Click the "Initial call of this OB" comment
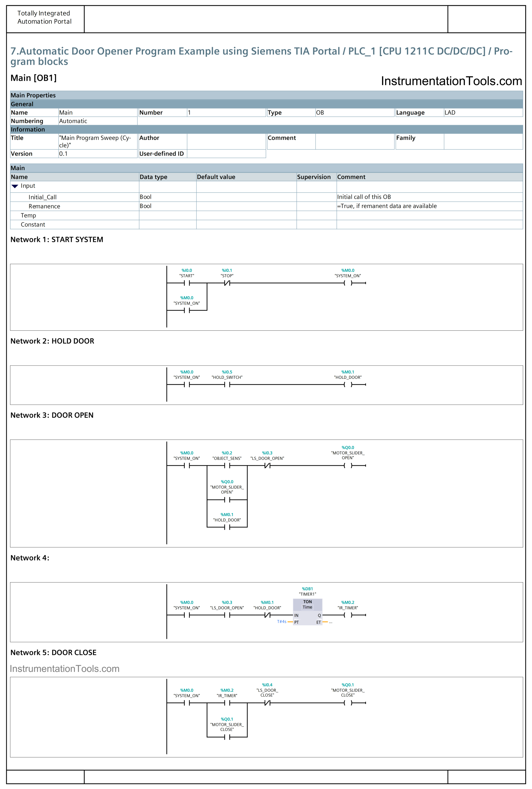 click(364, 197)
